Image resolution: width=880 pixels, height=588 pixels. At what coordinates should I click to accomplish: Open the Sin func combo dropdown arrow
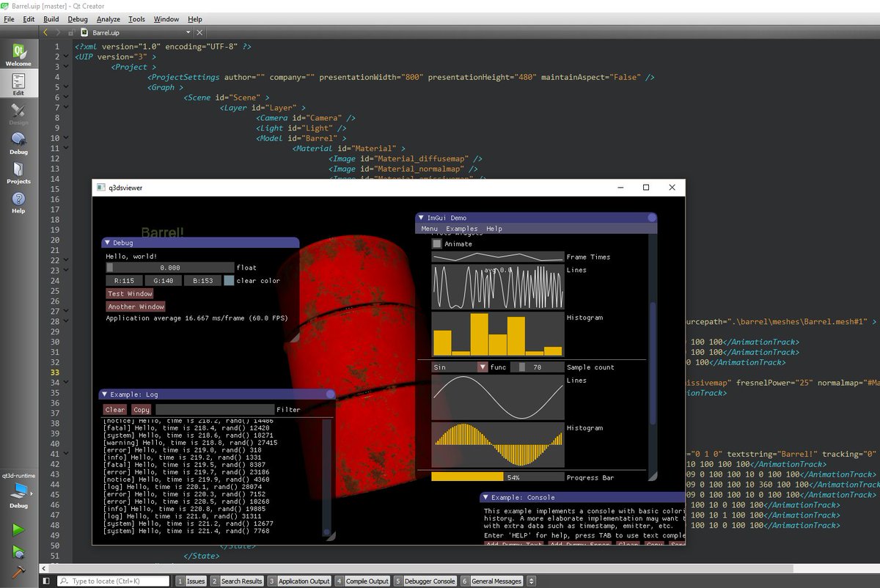[483, 367]
